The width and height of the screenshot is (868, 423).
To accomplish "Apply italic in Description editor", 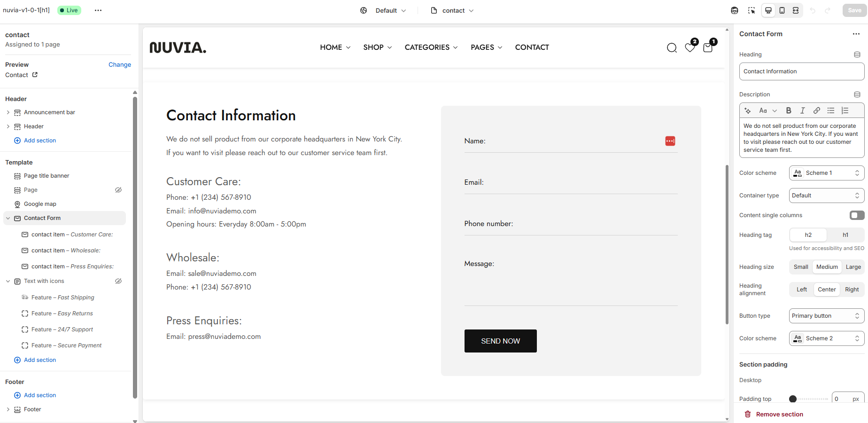I will (x=803, y=110).
